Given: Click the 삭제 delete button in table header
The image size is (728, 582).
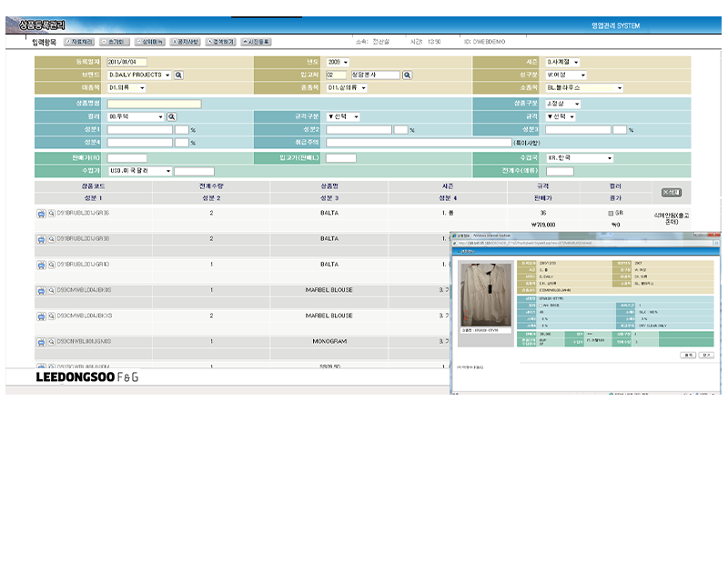Looking at the screenshot, I should pyautogui.click(x=671, y=192).
